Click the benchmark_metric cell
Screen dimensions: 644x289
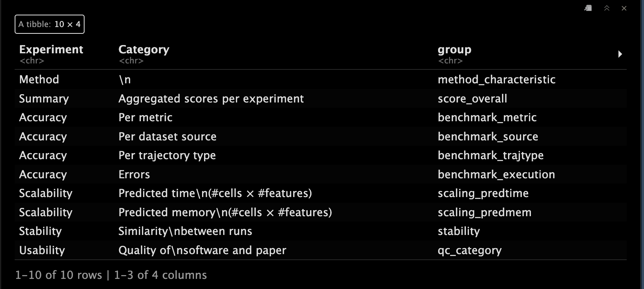[x=487, y=117]
